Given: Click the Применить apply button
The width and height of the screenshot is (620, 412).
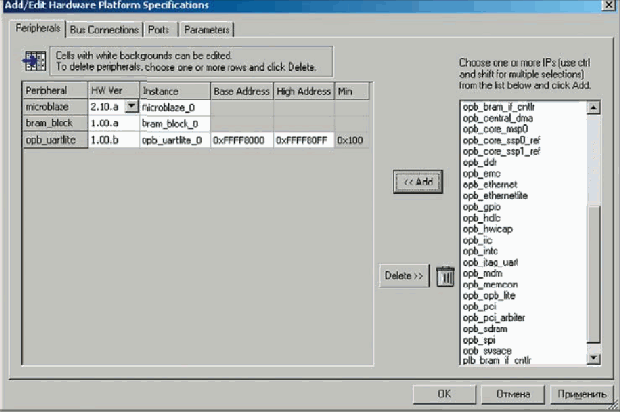Looking at the screenshot, I should [581, 393].
